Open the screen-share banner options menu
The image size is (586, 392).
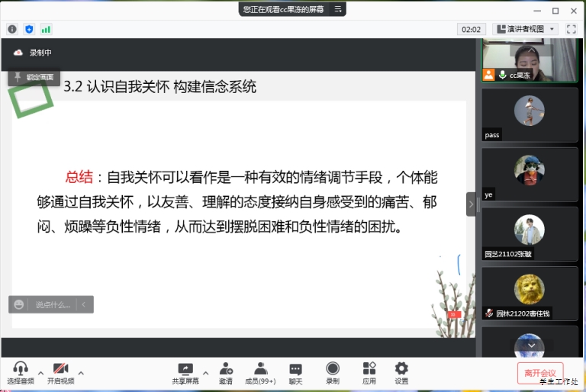point(339,9)
